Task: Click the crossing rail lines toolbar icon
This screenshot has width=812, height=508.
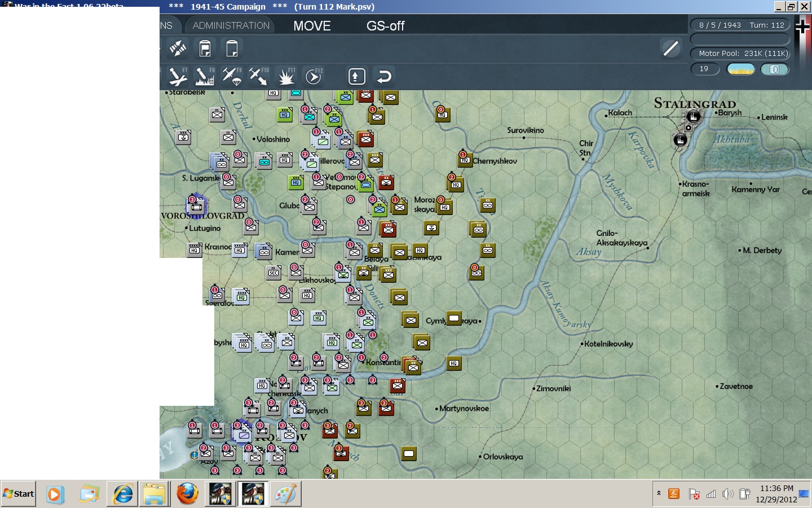Action: tap(178, 49)
